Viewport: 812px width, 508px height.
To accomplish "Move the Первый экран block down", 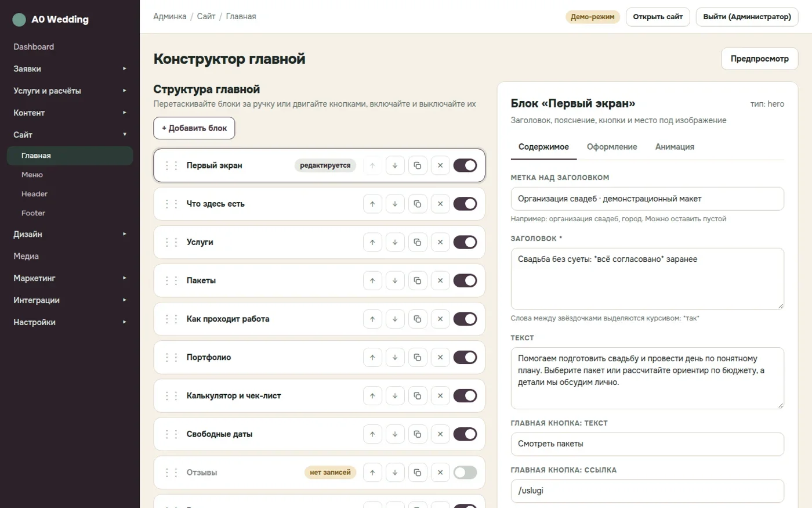I will [x=395, y=165].
